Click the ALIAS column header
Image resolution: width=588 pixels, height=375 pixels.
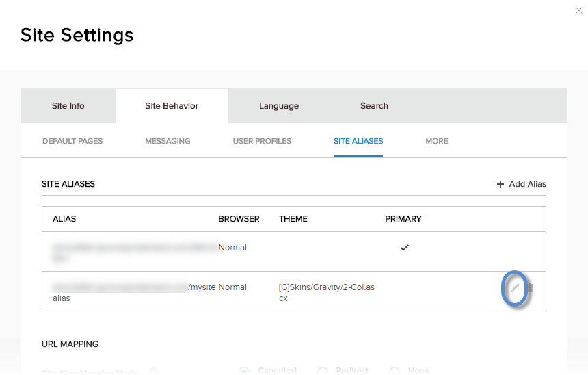[x=64, y=219]
